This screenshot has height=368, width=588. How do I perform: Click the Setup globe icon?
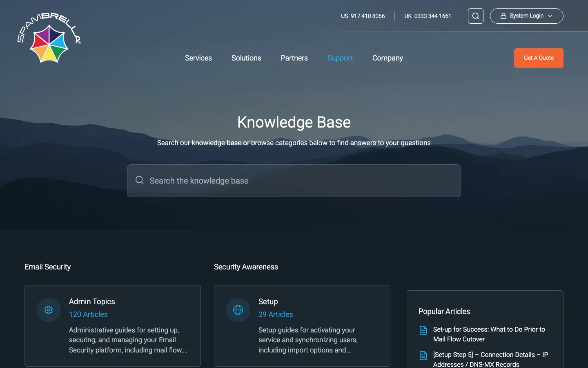(238, 310)
